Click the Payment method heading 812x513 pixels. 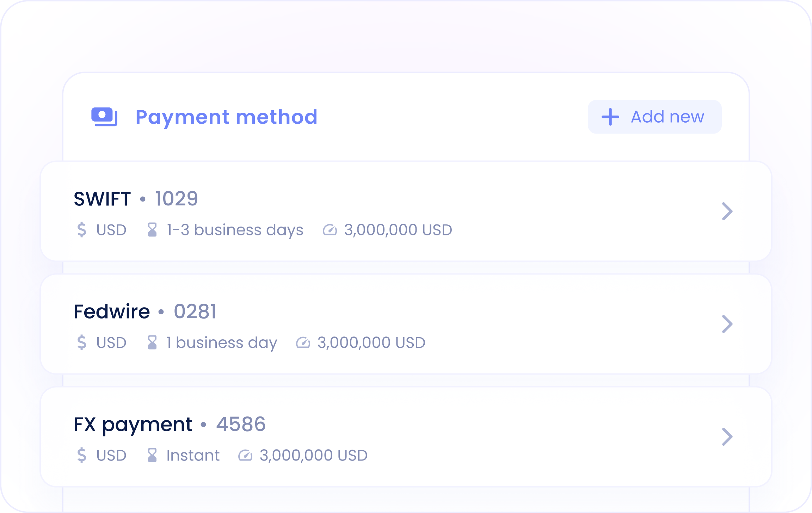coord(226,117)
